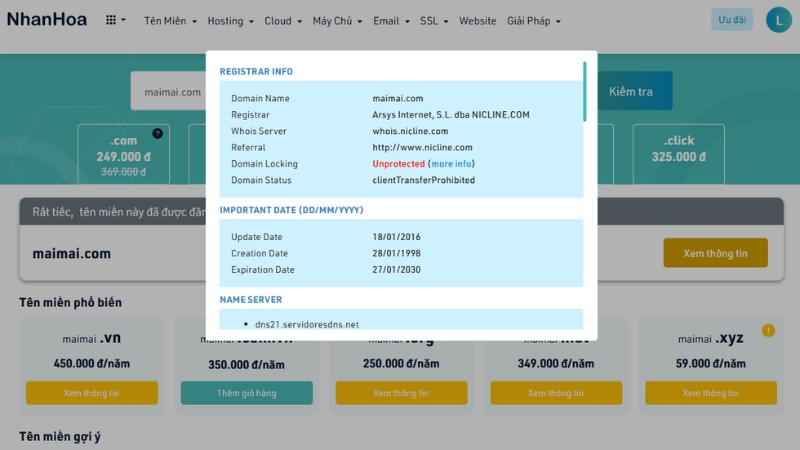Click the Kiểm tra search button
The image size is (800, 450).
click(x=631, y=91)
